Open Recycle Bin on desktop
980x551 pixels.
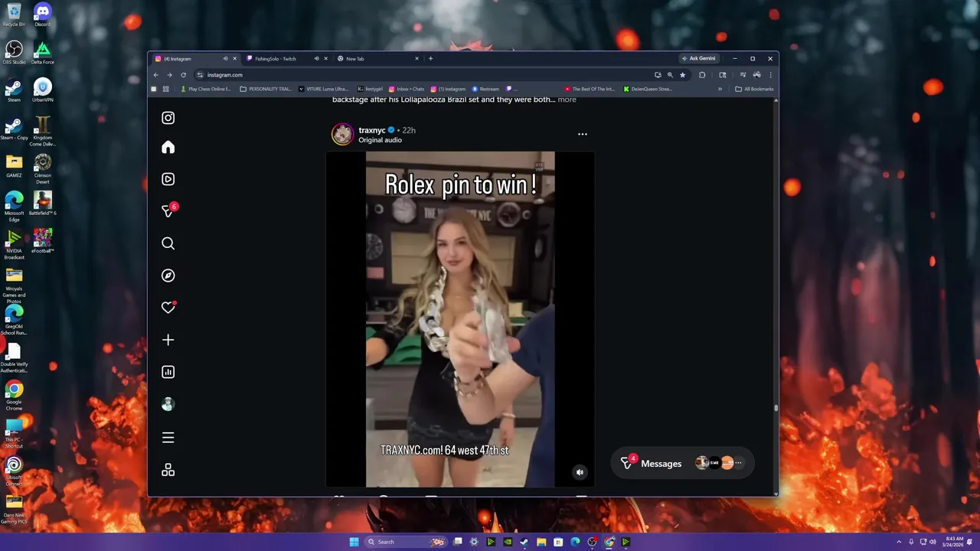[x=14, y=15]
